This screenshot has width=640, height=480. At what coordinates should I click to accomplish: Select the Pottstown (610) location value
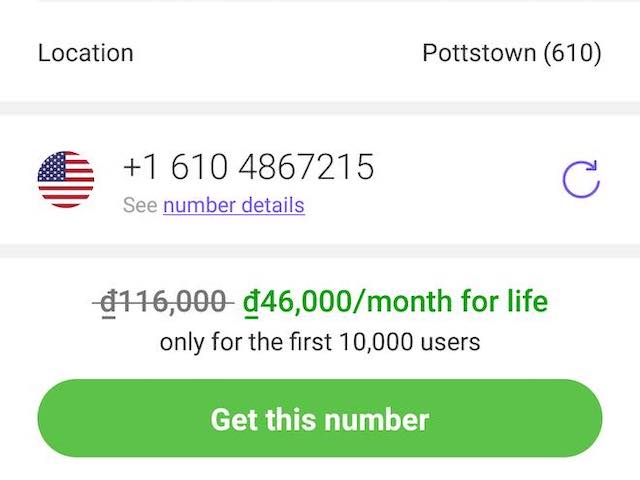[512, 53]
